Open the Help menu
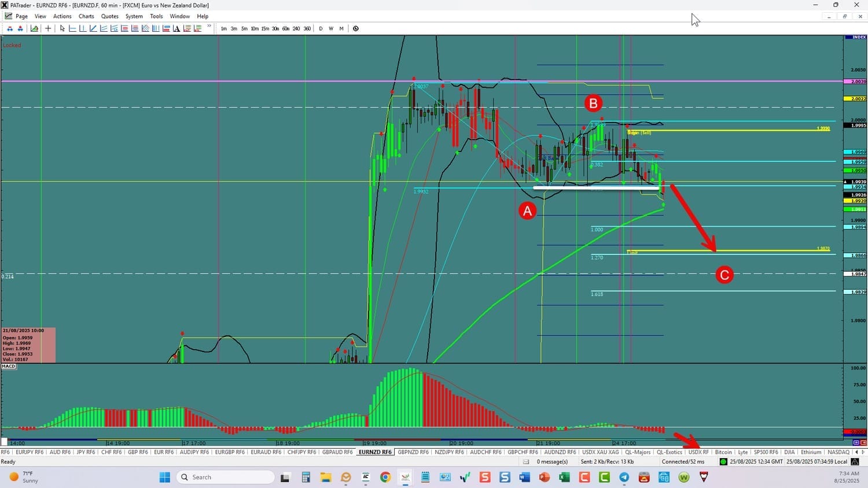Viewport: 868px width, 488px height. [x=203, y=16]
